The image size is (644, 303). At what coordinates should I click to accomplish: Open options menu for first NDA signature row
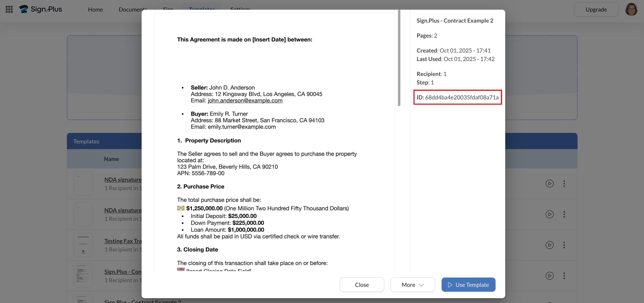(564, 184)
